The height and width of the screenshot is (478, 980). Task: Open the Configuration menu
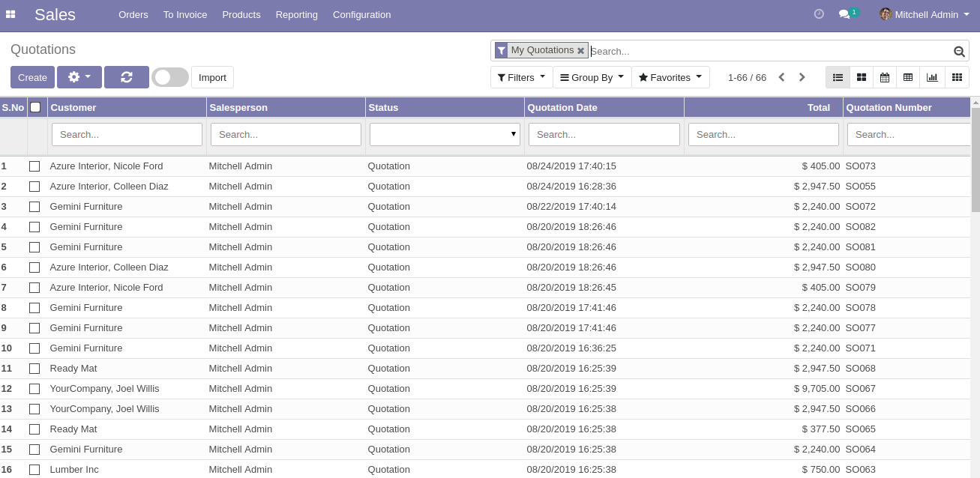[x=361, y=14]
